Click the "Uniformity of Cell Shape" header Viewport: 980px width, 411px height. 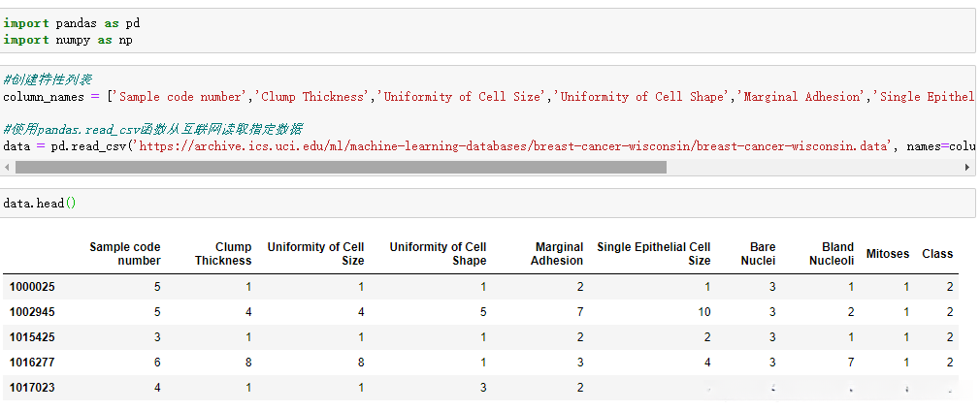pos(439,254)
